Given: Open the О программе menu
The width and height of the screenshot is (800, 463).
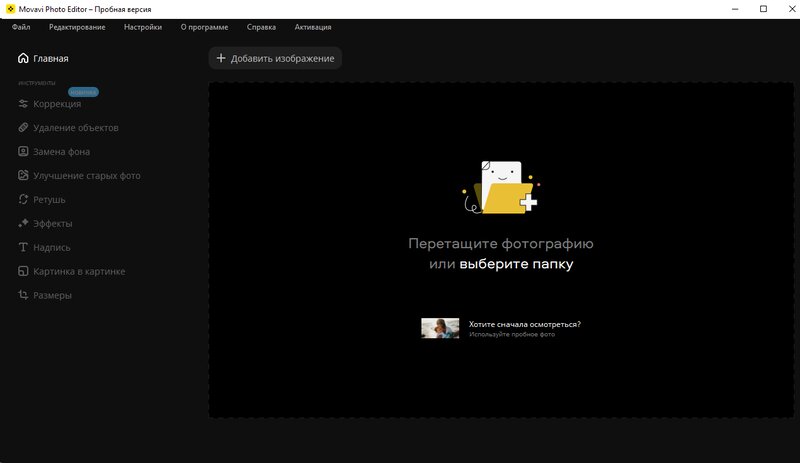Looking at the screenshot, I should tap(204, 27).
